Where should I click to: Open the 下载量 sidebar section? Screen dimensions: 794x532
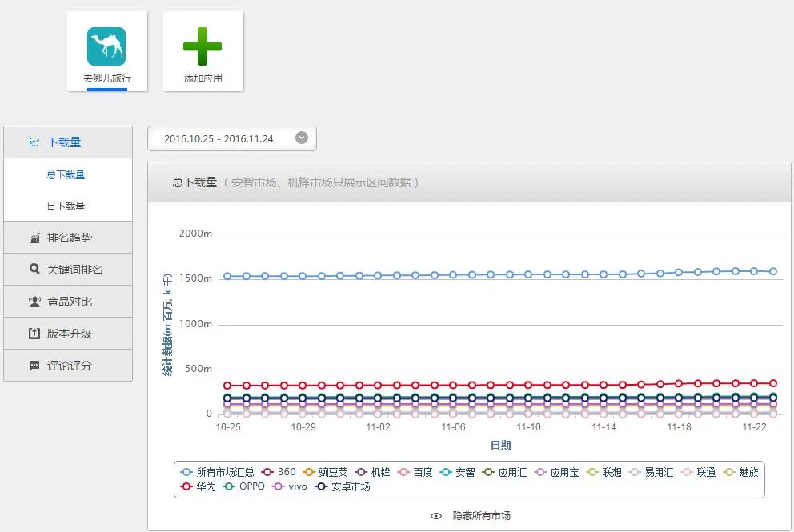[68, 142]
